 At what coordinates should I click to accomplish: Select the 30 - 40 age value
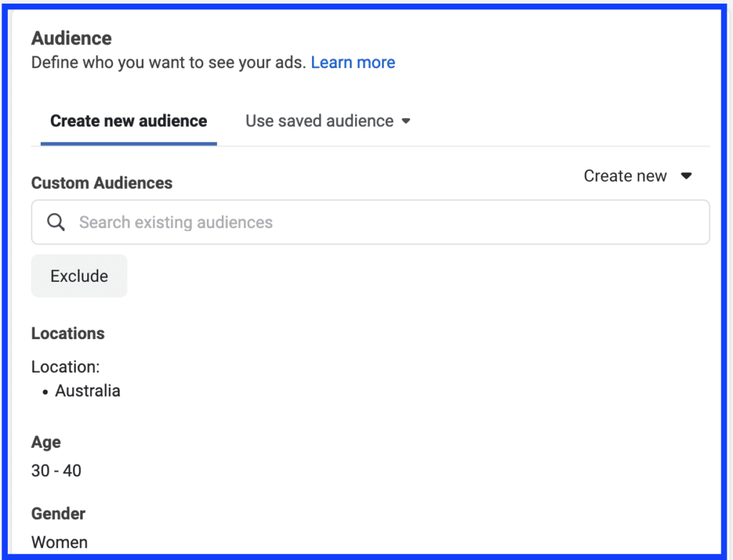point(56,471)
